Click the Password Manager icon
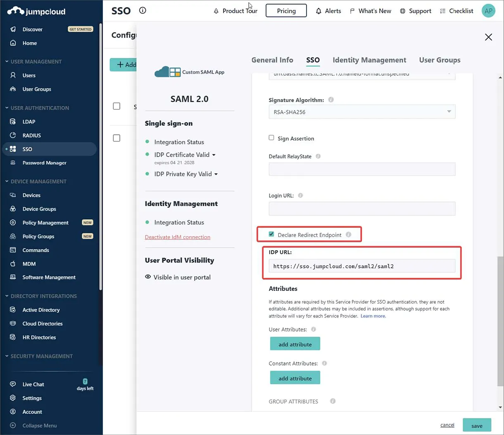The image size is (504, 435). (x=13, y=163)
